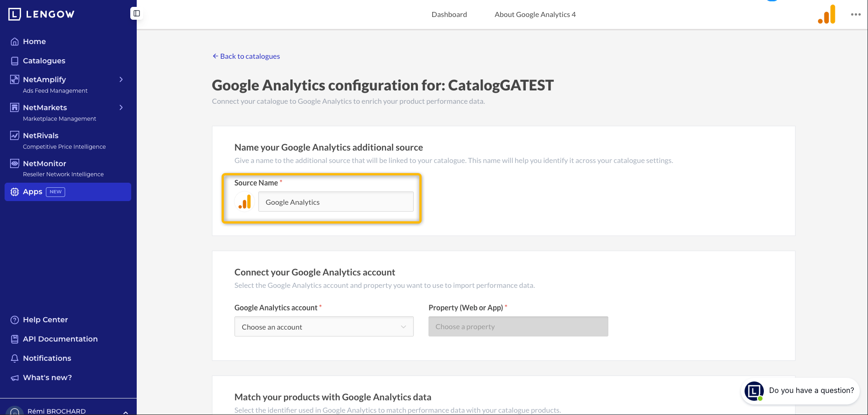The image size is (868, 415).
Task: Click the Back to catalogues link
Action: 246,56
